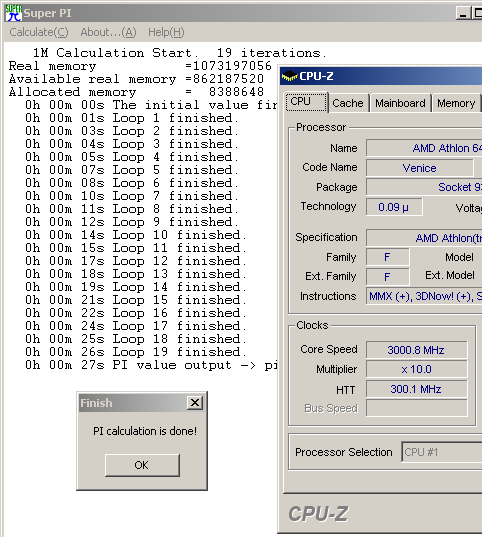Click the Available real memory =862187520 line

pos(136,79)
